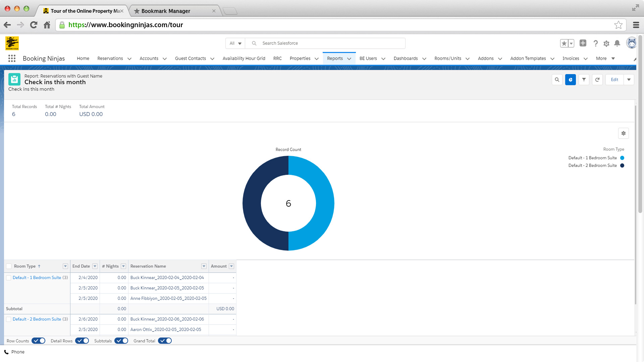Open the browser Home page icon
Screen dimensions: 644x362
coord(47,25)
